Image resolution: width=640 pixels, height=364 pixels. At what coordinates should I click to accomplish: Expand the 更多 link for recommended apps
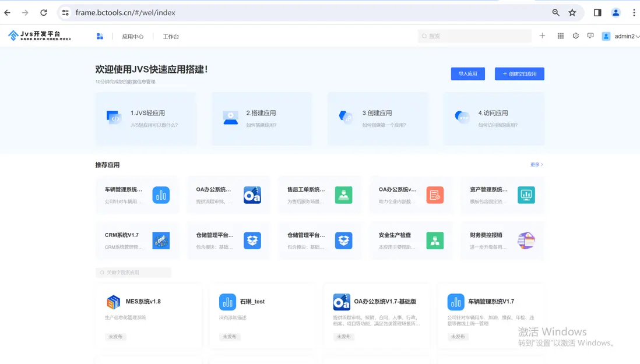535,164
